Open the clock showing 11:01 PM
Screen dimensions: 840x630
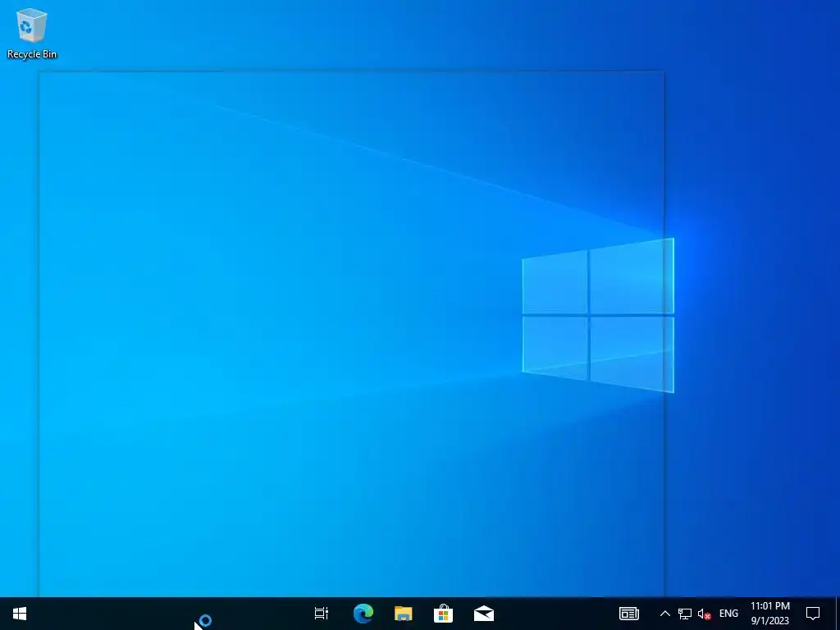pos(769,614)
